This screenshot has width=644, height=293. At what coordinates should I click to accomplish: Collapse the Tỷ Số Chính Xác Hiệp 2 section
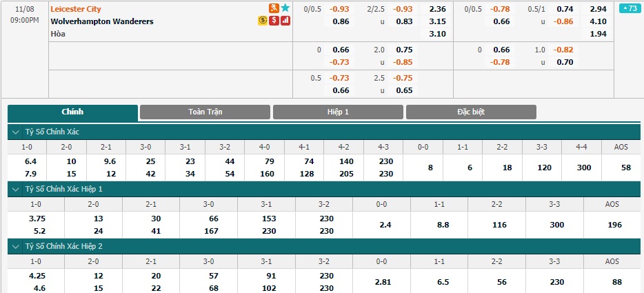click(x=16, y=247)
